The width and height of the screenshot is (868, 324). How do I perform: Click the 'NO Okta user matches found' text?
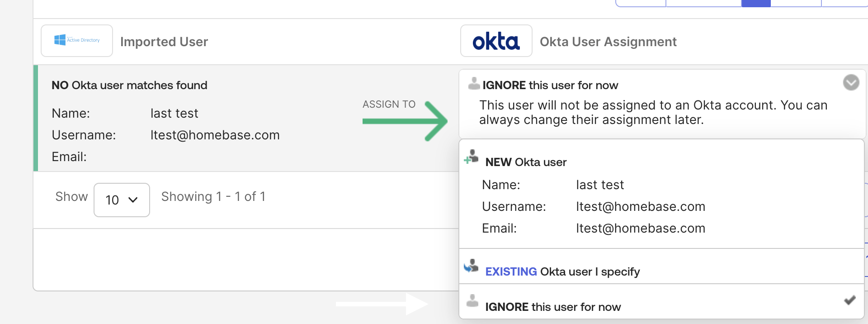pos(129,85)
